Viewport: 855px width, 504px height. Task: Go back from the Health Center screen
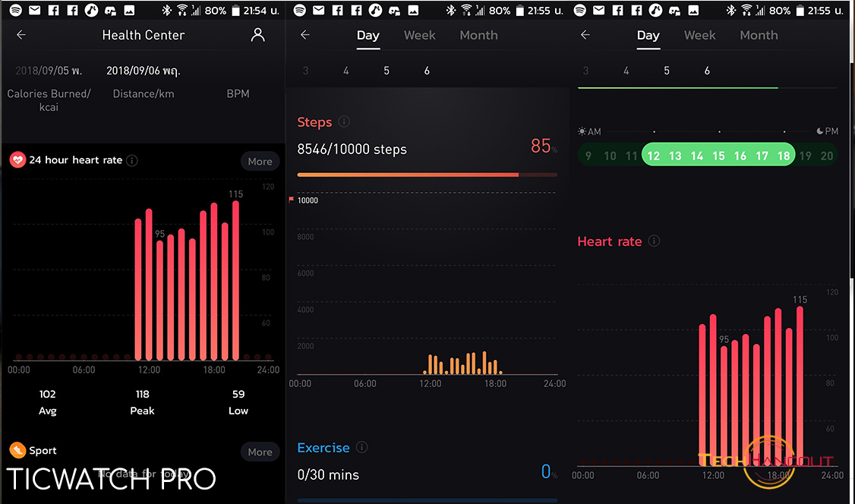pyautogui.click(x=21, y=35)
